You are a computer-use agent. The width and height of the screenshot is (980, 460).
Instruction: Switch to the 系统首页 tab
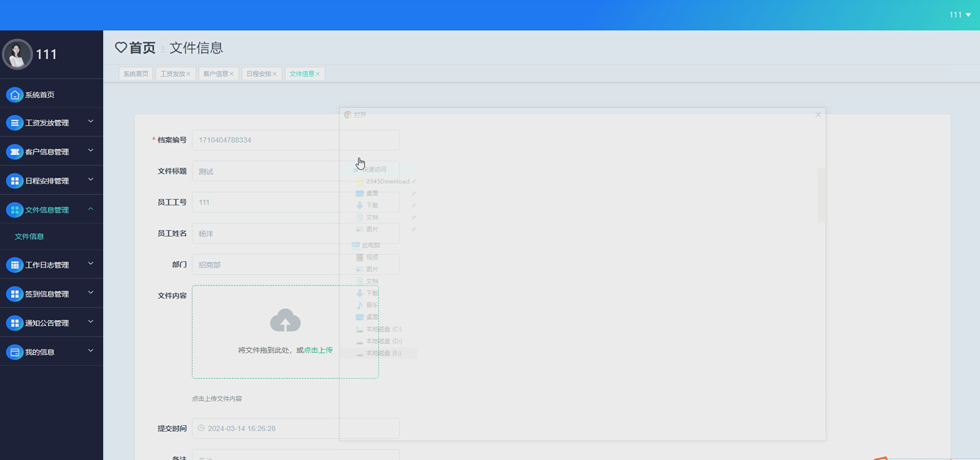click(x=136, y=74)
